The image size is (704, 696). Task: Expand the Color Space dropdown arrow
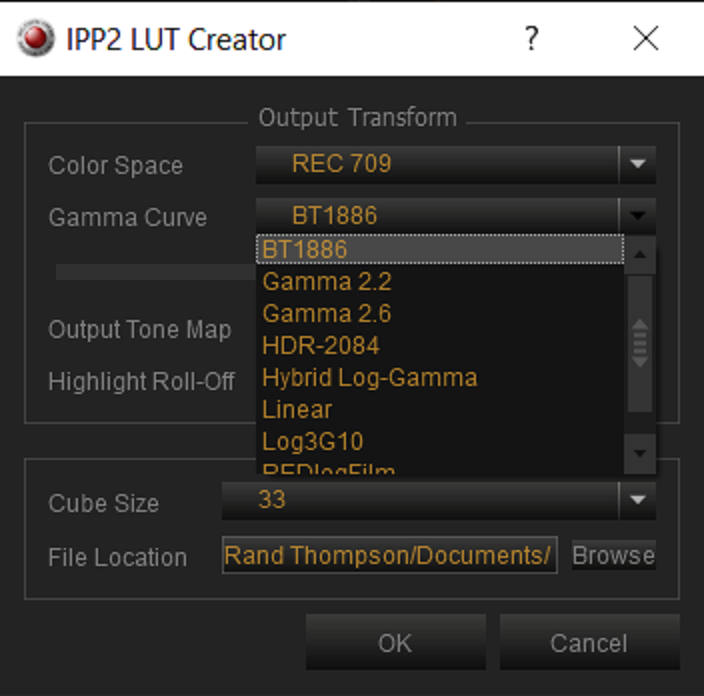[638, 164]
